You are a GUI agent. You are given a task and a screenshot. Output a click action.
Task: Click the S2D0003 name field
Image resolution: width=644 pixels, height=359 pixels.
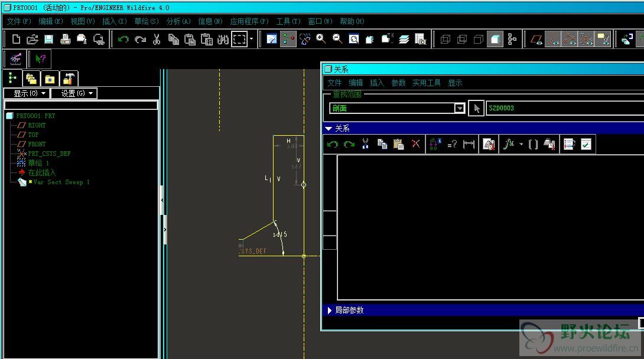point(565,108)
